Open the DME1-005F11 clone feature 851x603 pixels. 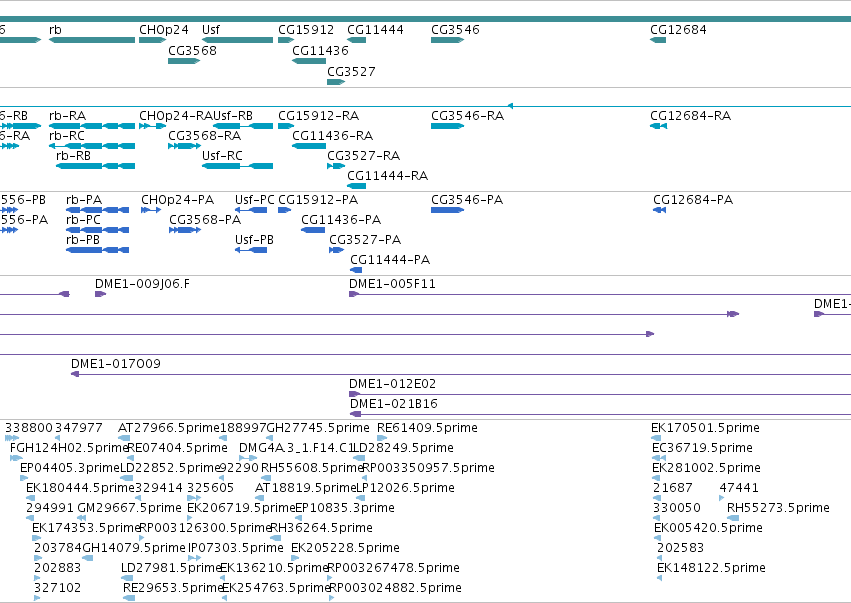point(600,294)
